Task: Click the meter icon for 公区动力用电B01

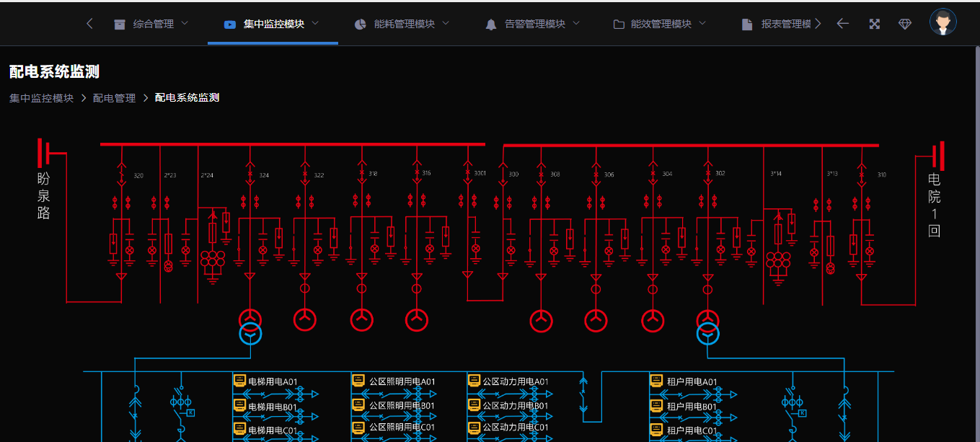Action: (474, 405)
